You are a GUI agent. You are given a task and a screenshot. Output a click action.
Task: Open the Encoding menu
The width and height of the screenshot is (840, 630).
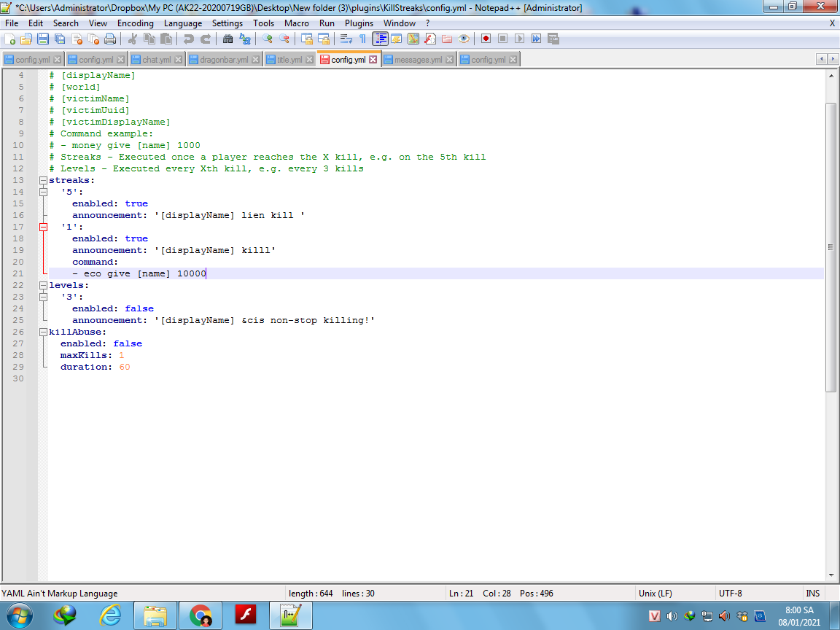[135, 23]
